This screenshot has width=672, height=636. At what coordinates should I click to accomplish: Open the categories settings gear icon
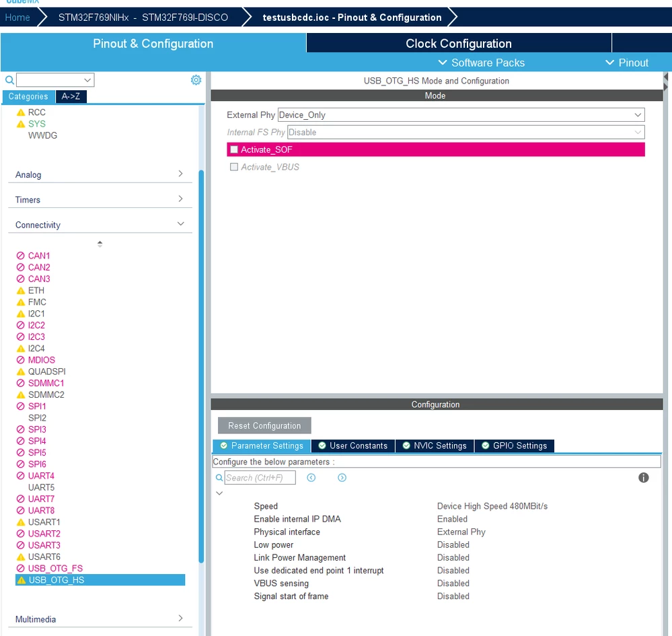click(196, 80)
